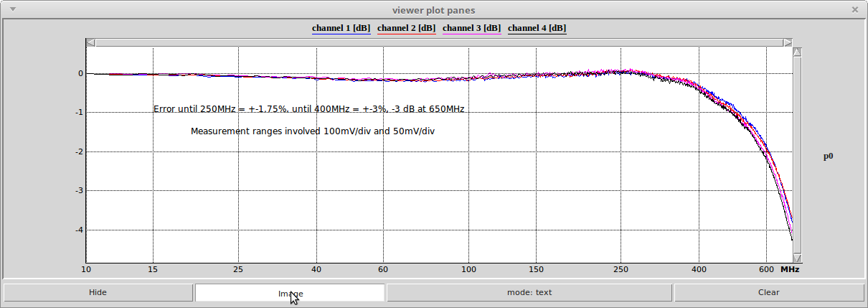This screenshot has height=308, width=868.
Task: Select the channel 3 [dB] legend label
Action: click(x=471, y=28)
